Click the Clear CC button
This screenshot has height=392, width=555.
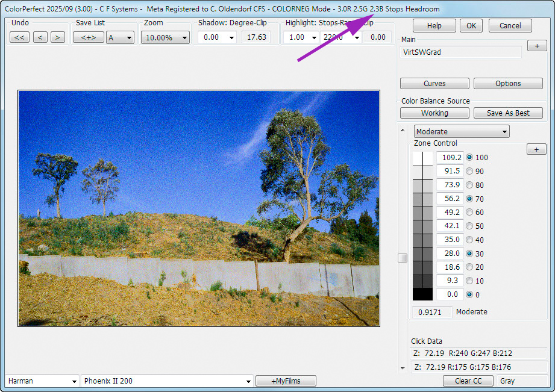[468, 381]
